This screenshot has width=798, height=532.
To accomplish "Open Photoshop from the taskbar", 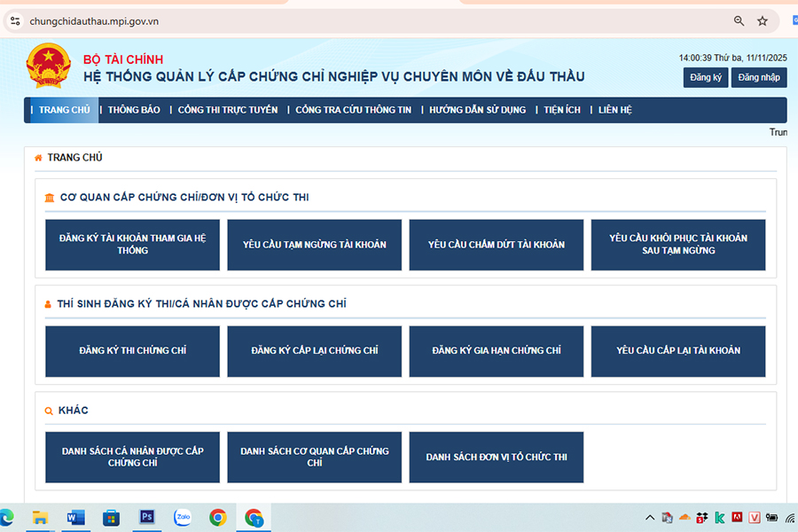I will [147, 517].
